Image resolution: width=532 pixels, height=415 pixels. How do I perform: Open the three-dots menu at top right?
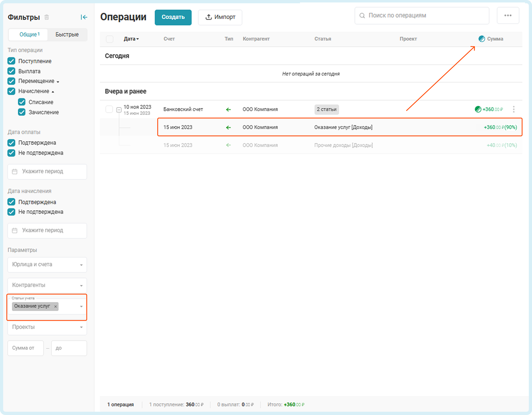click(508, 16)
